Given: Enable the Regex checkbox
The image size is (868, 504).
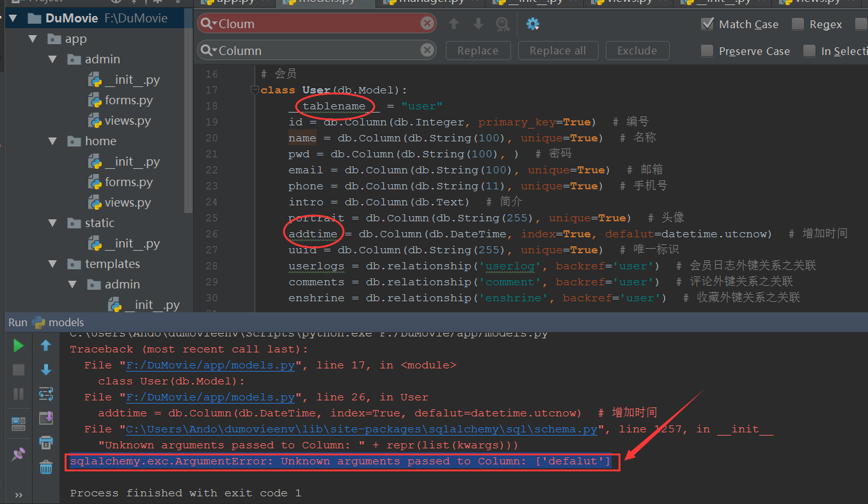Looking at the screenshot, I should click(798, 24).
